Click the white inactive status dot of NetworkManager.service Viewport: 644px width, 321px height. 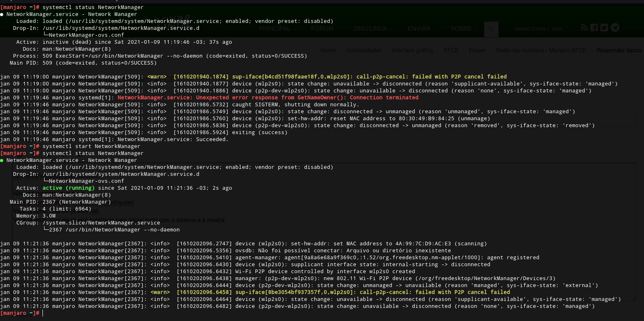tap(2, 14)
